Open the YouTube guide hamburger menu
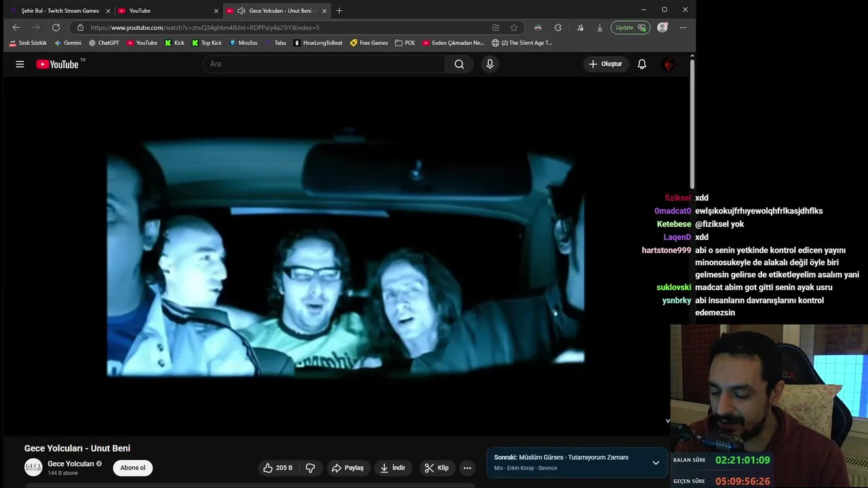 click(20, 64)
